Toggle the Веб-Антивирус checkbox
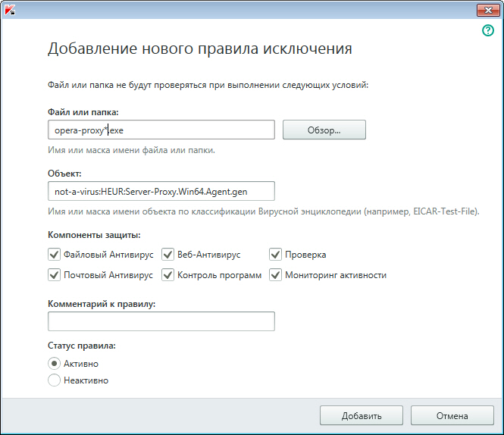The width and height of the screenshot is (504, 435). pyautogui.click(x=167, y=255)
